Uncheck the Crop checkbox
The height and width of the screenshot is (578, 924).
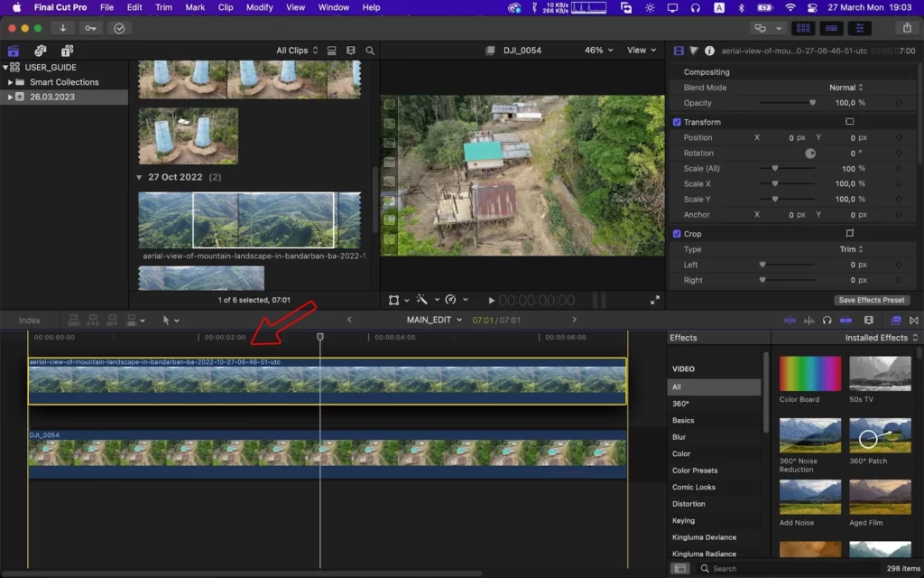click(677, 234)
